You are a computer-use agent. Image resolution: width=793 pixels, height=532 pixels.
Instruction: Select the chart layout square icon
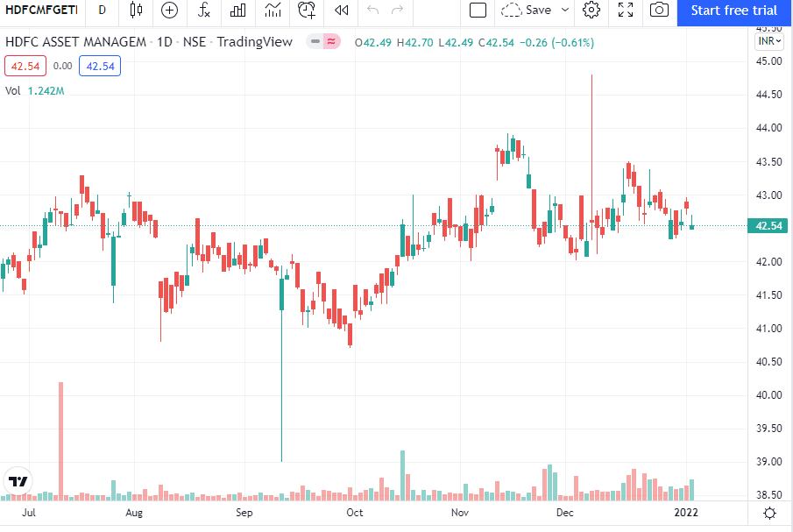point(478,11)
